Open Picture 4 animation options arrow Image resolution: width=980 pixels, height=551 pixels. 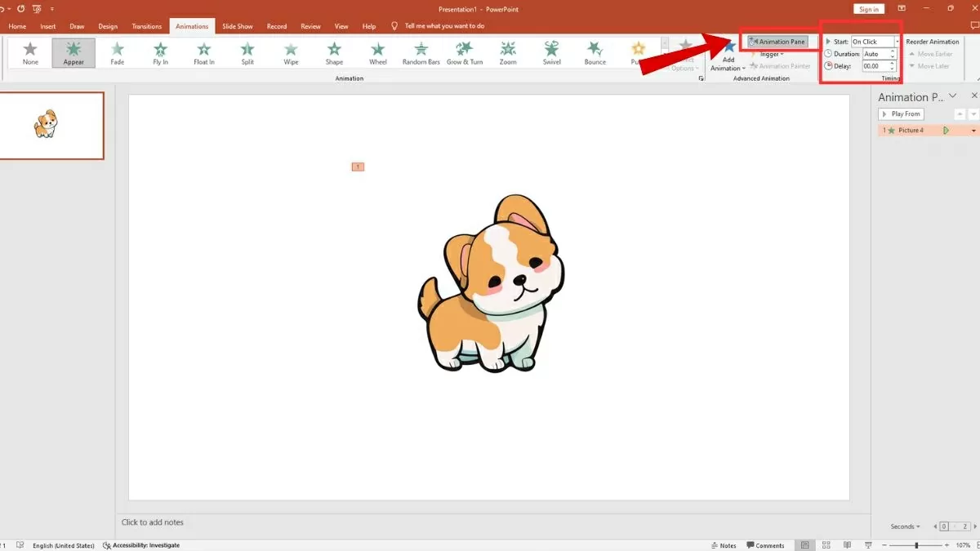pyautogui.click(x=973, y=131)
